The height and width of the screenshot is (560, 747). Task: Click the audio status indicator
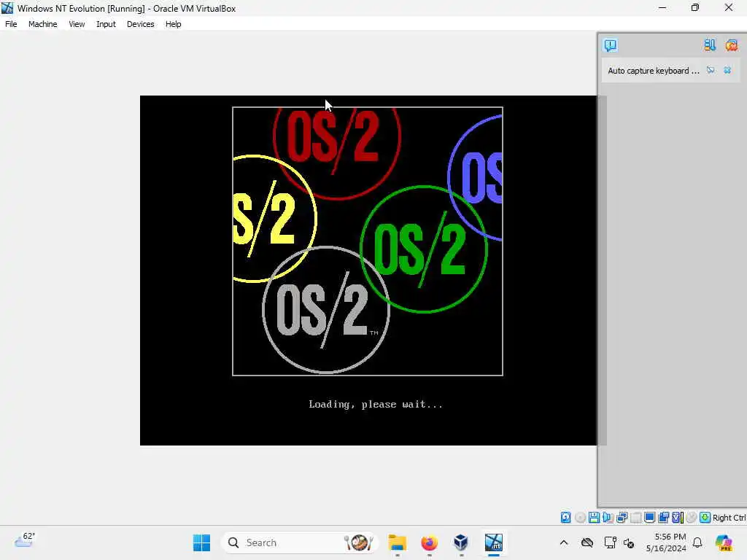tap(608, 518)
